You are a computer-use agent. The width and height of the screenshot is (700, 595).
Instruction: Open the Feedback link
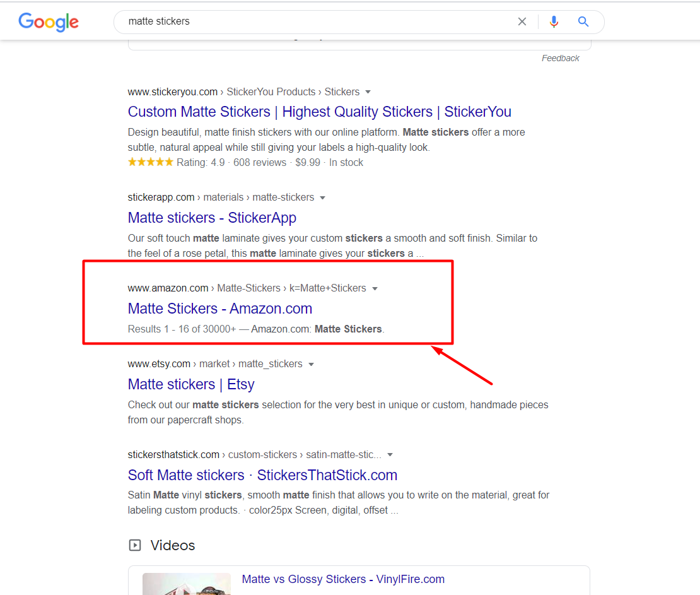560,58
